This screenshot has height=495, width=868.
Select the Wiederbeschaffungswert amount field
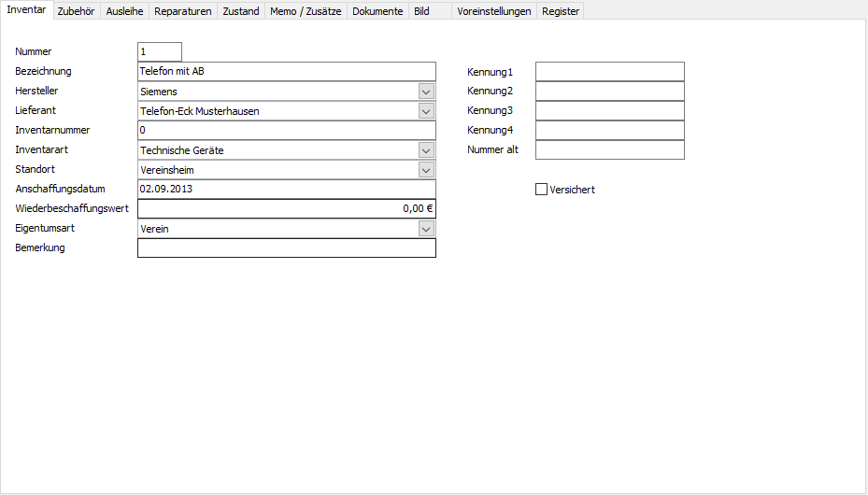click(286, 209)
